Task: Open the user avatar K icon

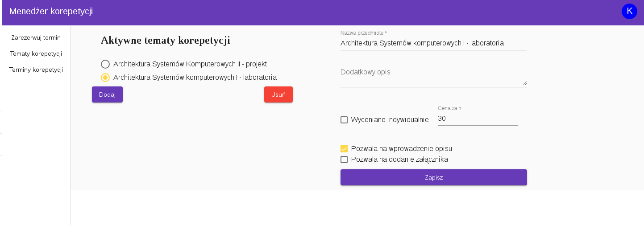Action: tap(629, 11)
